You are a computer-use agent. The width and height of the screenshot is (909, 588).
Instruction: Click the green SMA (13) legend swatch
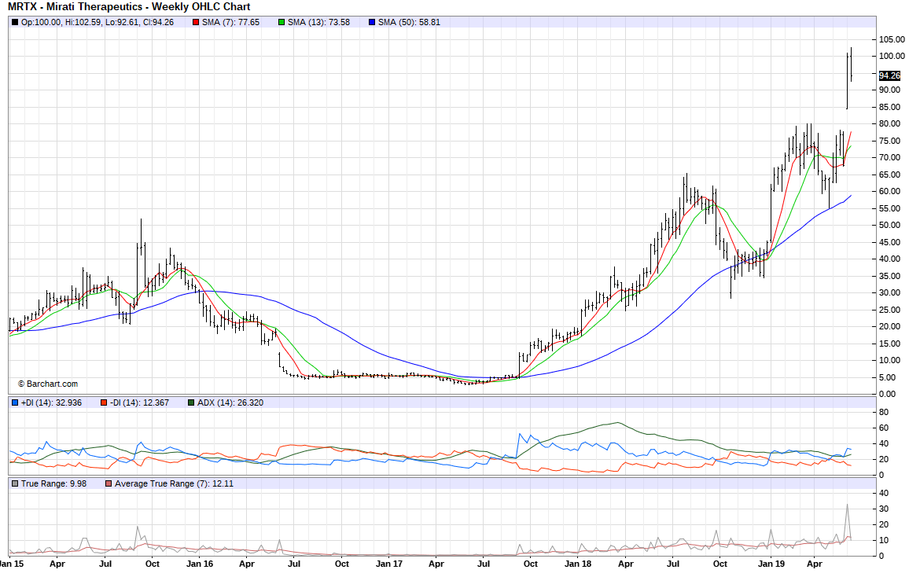pos(282,23)
